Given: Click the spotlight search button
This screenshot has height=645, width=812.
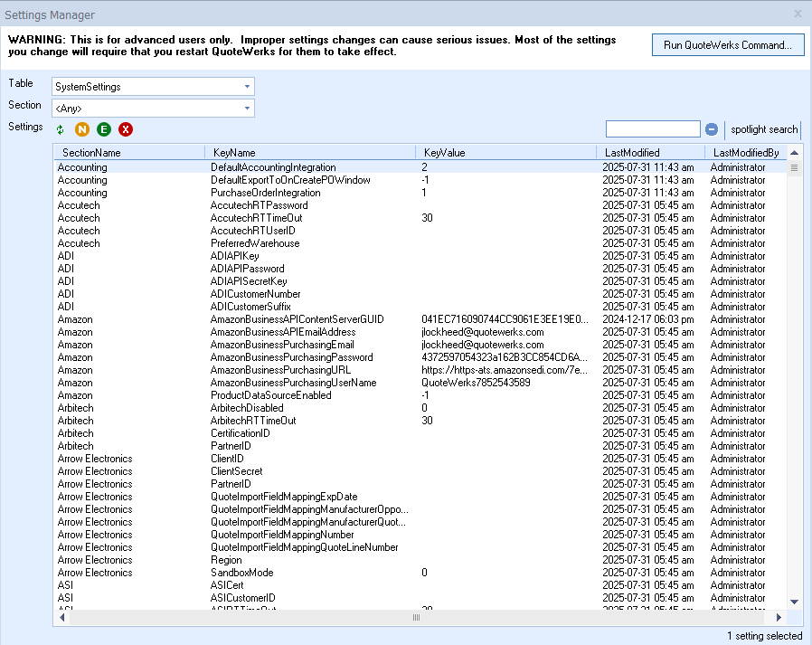Looking at the screenshot, I should pos(764,129).
